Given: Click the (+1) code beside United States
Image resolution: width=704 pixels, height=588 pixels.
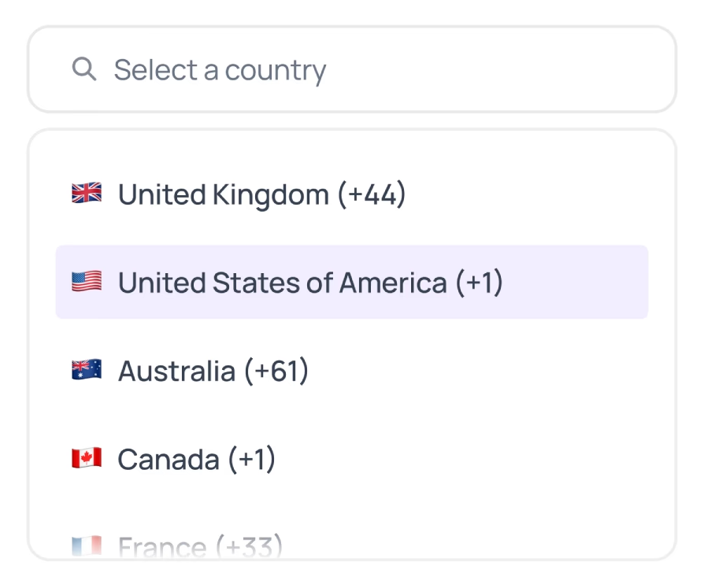Looking at the screenshot, I should (x=480, y=283).
